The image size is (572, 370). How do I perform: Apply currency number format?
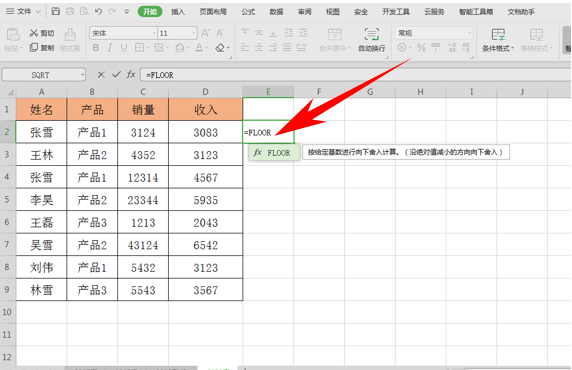click(x=402, y=47)
